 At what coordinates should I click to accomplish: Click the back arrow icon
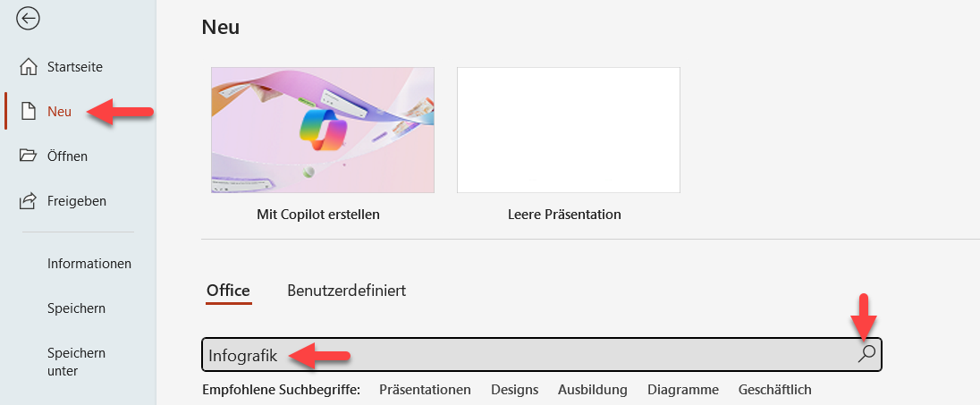[28, 19]
